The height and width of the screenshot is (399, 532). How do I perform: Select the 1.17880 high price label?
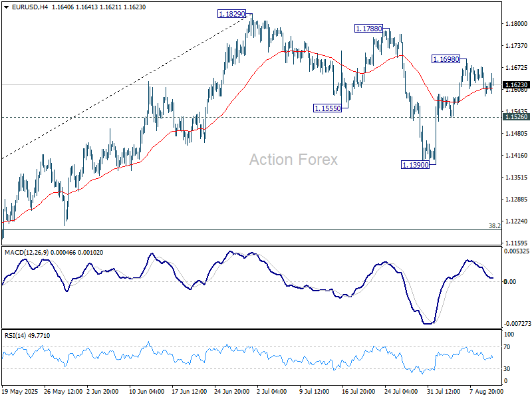(x=368, y=29)
